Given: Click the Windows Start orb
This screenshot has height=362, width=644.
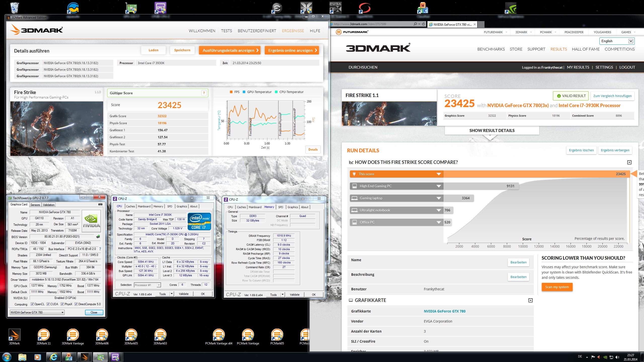Looking at the screenshot, I should point(7,357).
